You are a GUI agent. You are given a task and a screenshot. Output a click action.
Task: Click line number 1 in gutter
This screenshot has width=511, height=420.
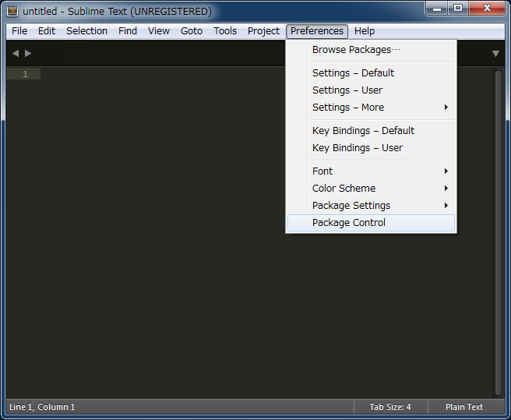[x=25, y=74]
